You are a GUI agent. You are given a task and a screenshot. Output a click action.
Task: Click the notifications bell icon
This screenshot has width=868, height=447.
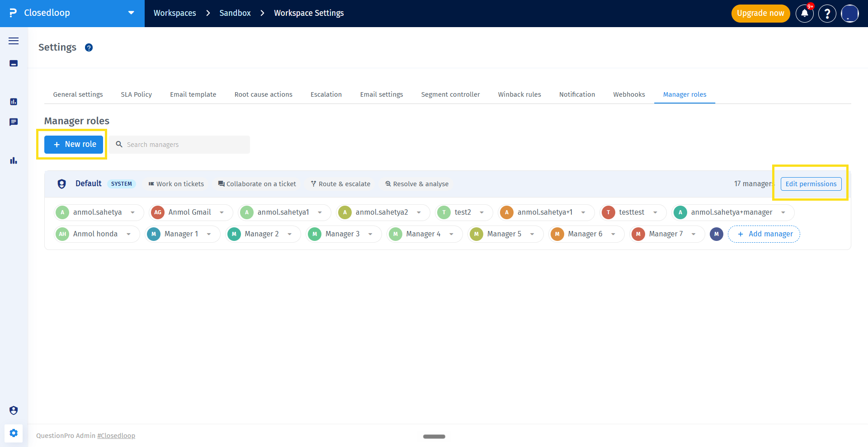(805, 14)
